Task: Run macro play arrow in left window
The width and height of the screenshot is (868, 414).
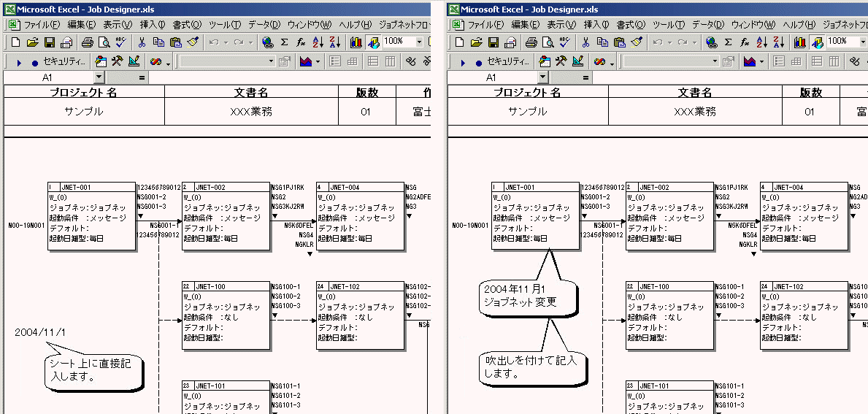Action: [x=20, y=62]
